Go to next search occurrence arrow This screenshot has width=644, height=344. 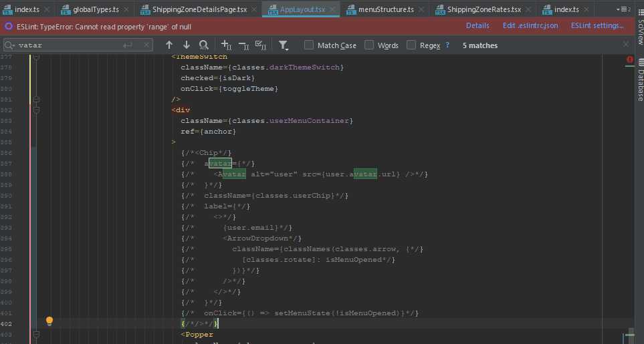187,45
